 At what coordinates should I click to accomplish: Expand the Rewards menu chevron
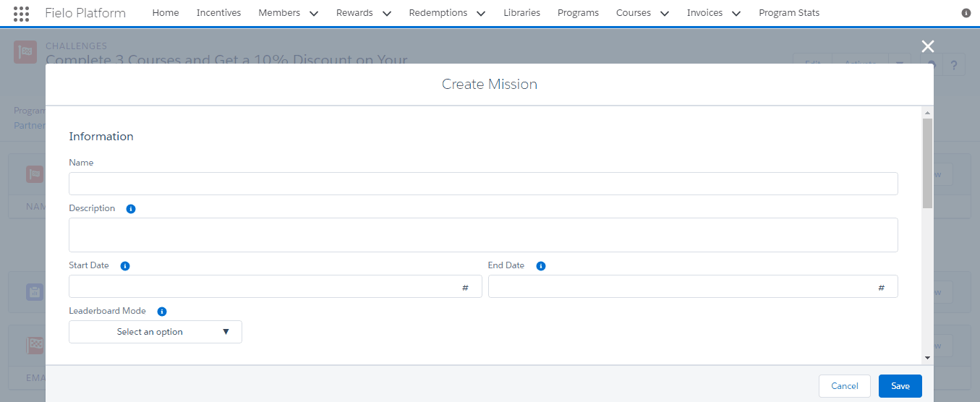(386, 13)
